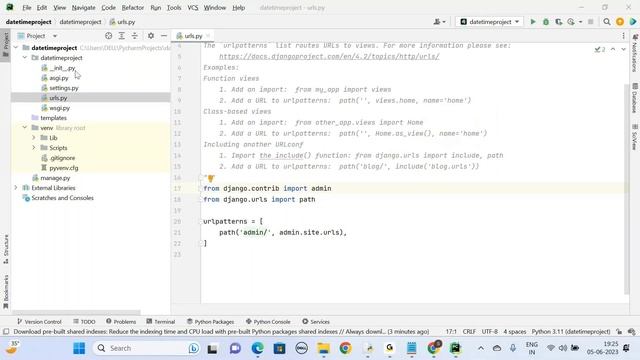Click UTF-8 encoding in status bar
The height and width of the screenshot is (360, 640).
(x=489, y=331)
